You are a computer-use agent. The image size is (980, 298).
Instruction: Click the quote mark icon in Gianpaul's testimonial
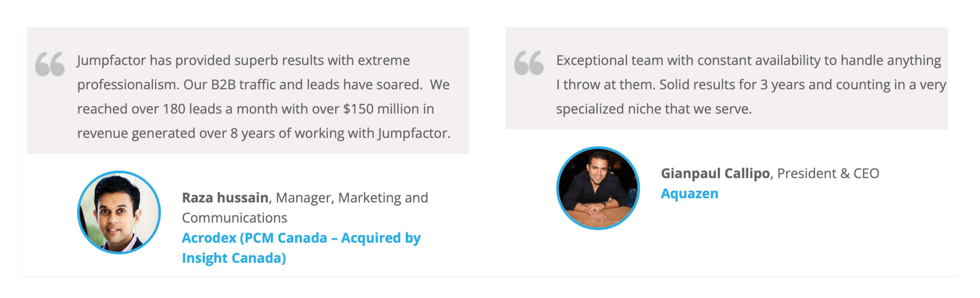coord(529,63)
